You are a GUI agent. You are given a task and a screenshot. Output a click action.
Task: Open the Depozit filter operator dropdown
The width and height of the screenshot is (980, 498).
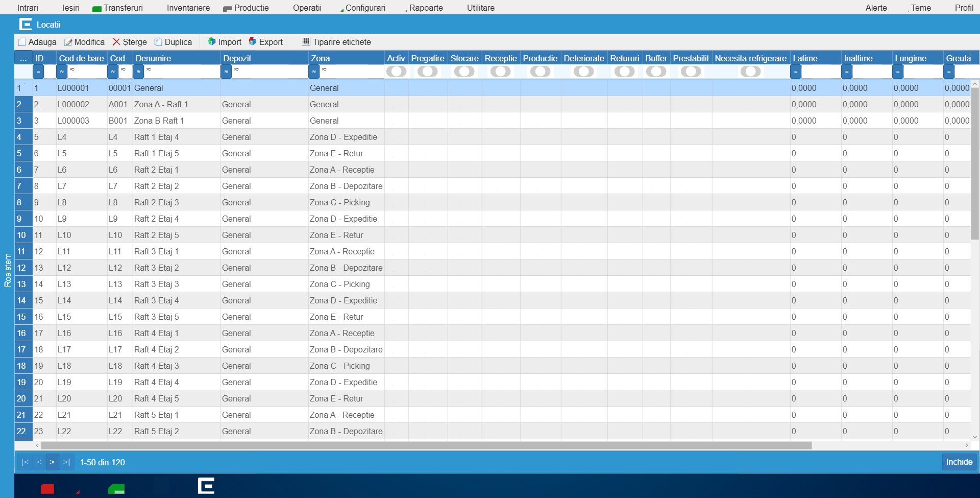coord(226,72)
